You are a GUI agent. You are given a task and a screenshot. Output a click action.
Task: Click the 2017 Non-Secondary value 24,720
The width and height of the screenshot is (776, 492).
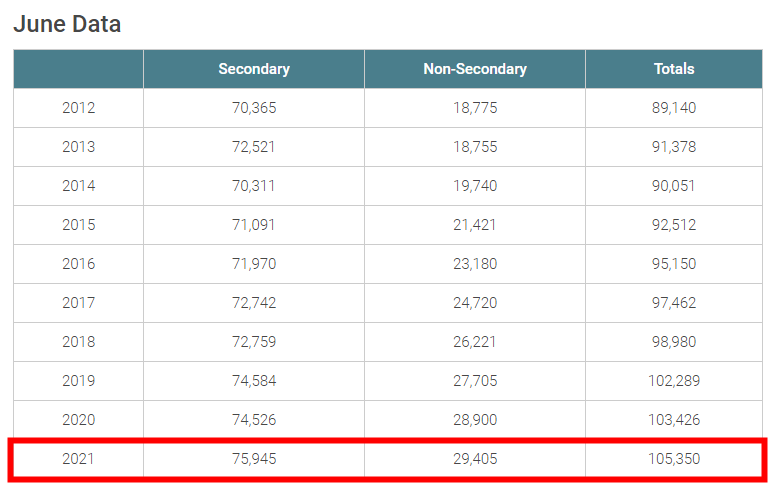[x=475, y=303]
